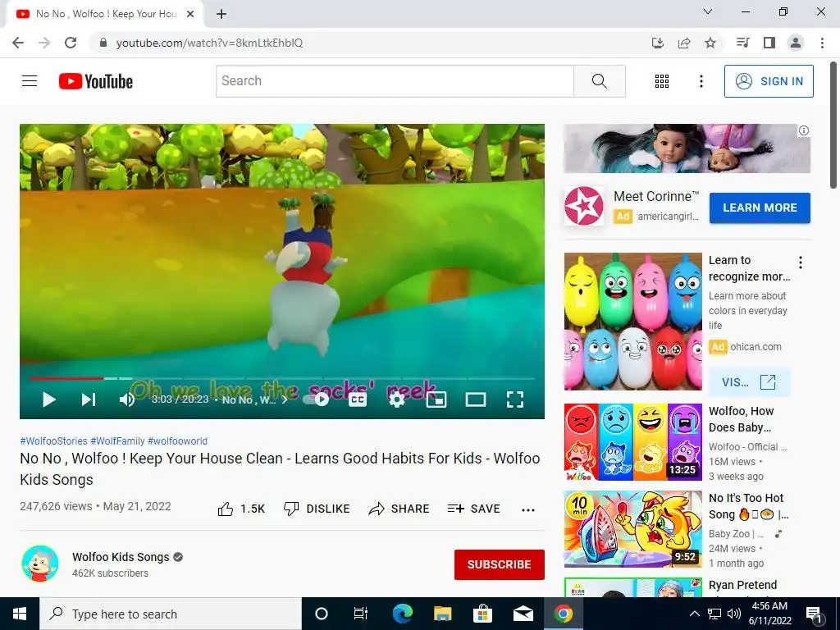Open Chrome three-dot menu
Image resolution: width=840 pixels, height=630 pixels.
click(x=822, y=43)
